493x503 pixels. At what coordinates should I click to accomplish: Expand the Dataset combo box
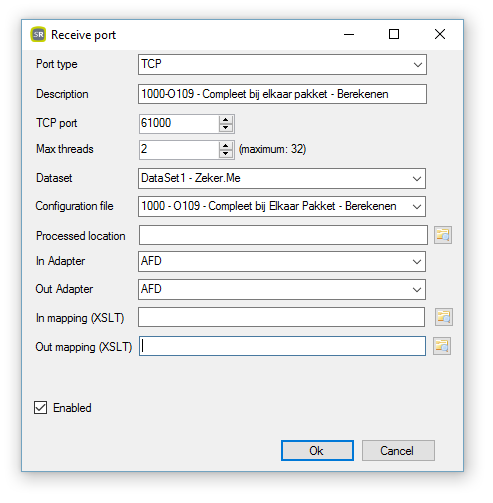(282, 178)
